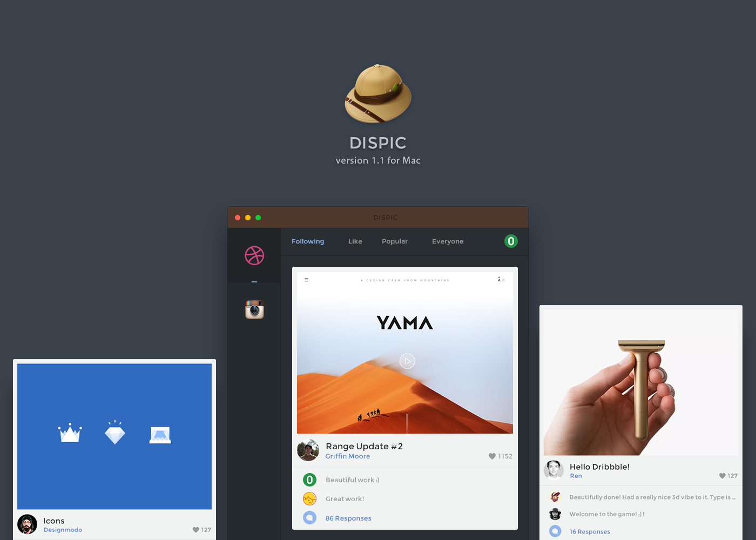Open the Designmodo author link
Image resolution: width=756 pixels, height=540 pixels.
(x=63, y=530)
